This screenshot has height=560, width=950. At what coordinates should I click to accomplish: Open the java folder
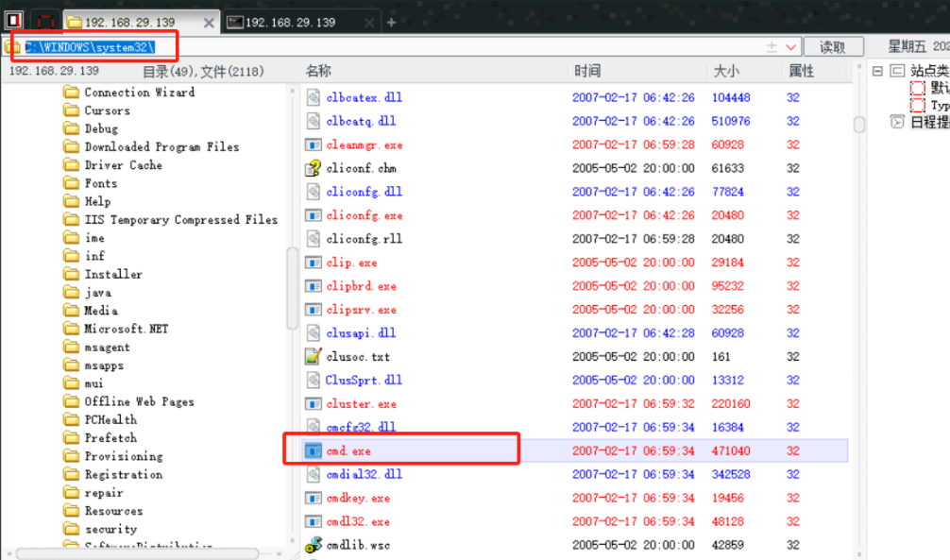pyautogui.click(x=97, y=292)
